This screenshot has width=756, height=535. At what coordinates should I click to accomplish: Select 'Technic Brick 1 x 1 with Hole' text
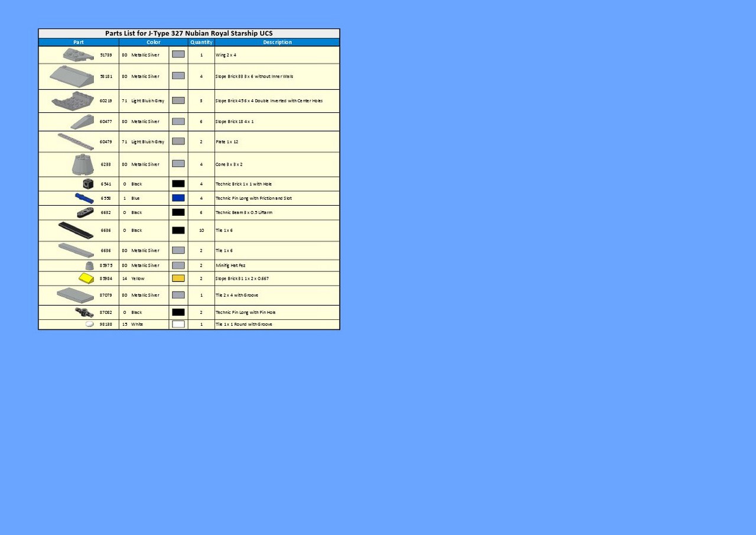click(243, 184)
